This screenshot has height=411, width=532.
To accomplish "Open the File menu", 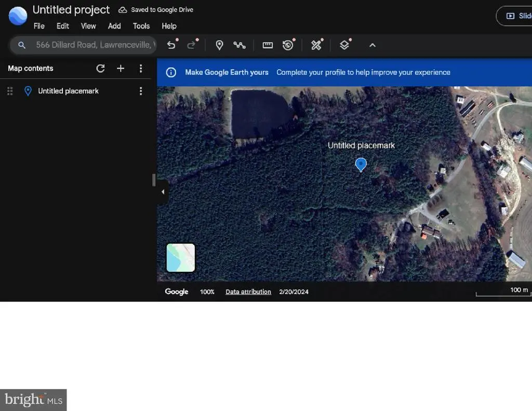I will (x=39, y=26).
